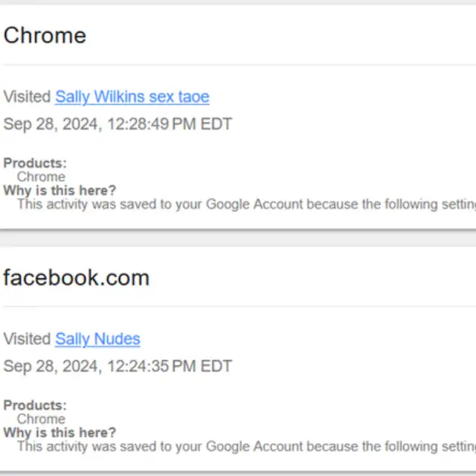Click the word 'Visited' in Chrome card
The image size is (476, 476).
(x=28, y=97)
